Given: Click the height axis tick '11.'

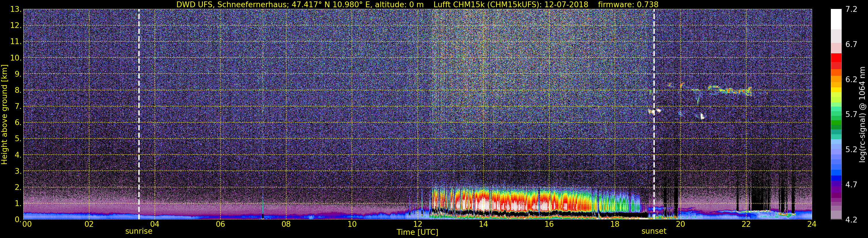Looking at the screenshot, I should point(16,41).
